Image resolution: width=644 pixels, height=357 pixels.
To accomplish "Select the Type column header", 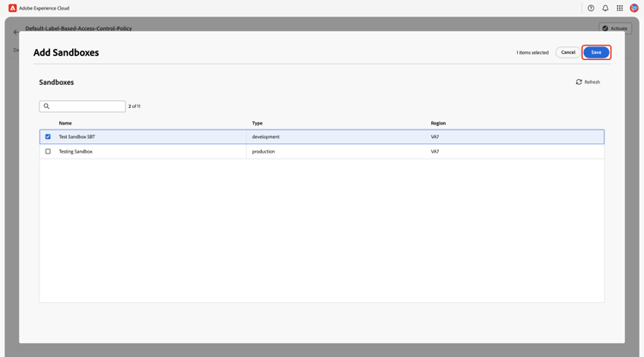I will (x=257, y=123).
